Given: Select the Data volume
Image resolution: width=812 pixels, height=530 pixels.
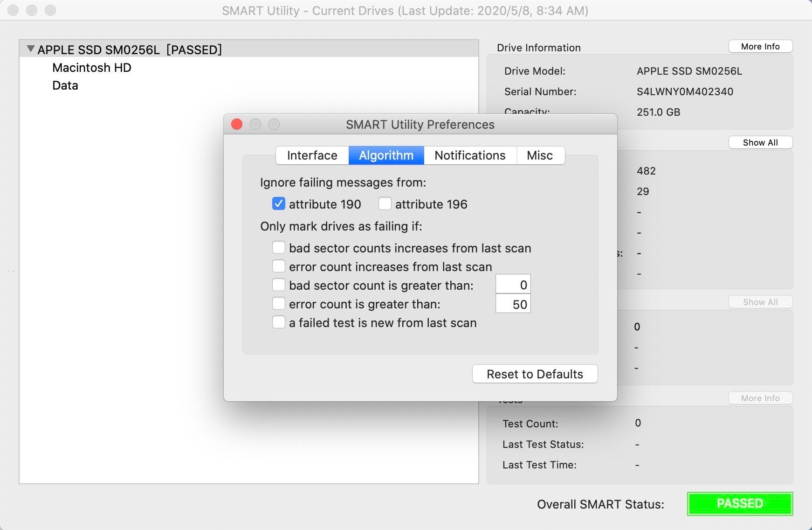Looking at the screenshot, I should (65, 85).
